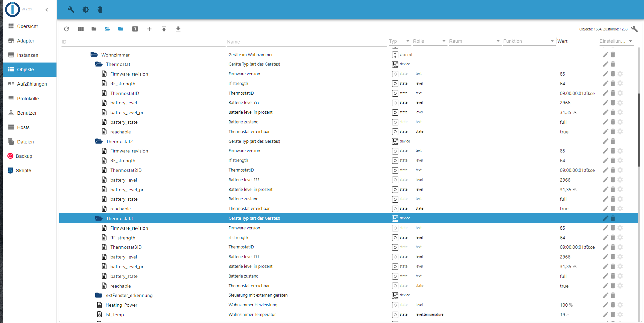
Task: Open the wrench settings in blue header
Action: coord(71,10)
